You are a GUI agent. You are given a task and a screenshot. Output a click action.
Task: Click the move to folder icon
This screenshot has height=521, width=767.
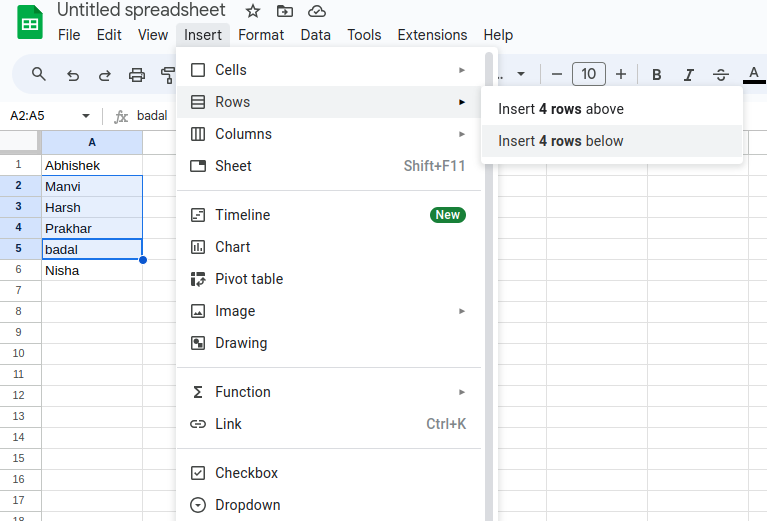tap(285, 11)
